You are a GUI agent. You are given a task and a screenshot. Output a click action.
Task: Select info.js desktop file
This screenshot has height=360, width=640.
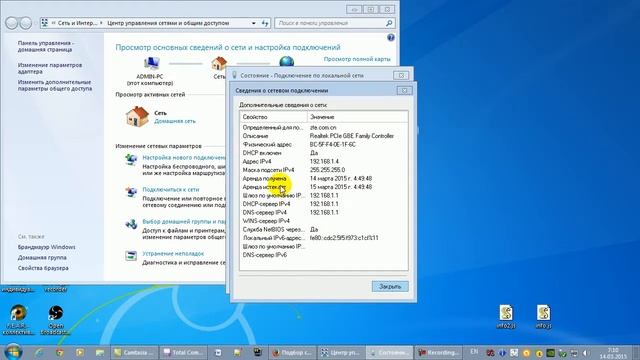pyautogui.click(x=543, y=317)
